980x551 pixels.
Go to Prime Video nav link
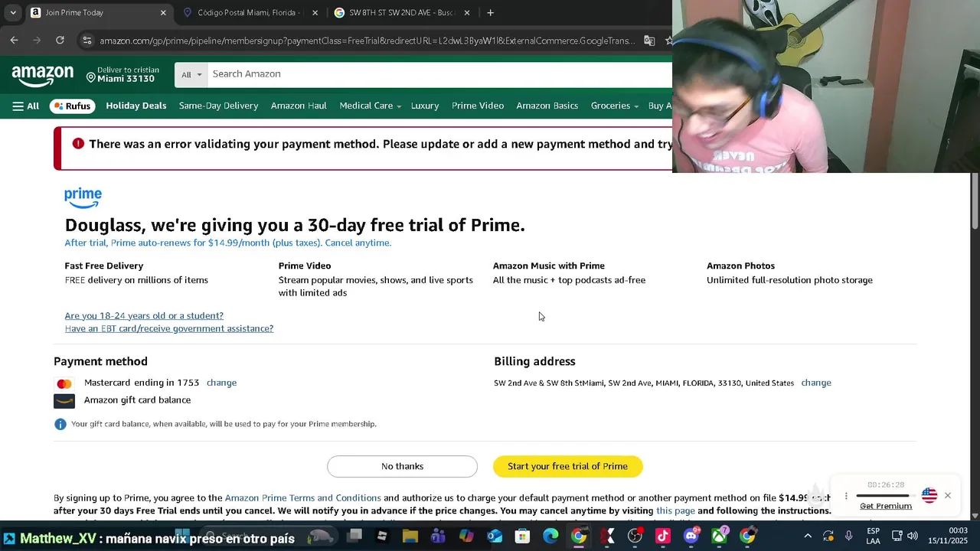click(478, 106)
